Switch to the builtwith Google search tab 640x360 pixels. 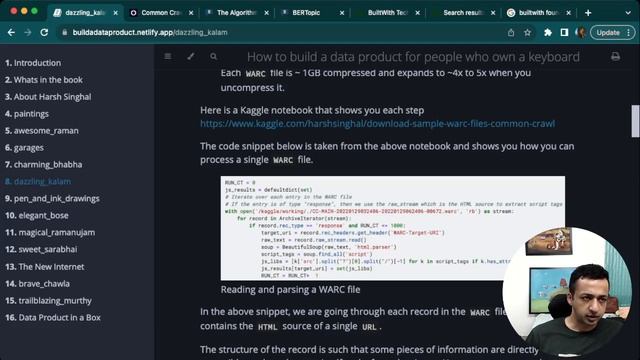tap(538, 13)
